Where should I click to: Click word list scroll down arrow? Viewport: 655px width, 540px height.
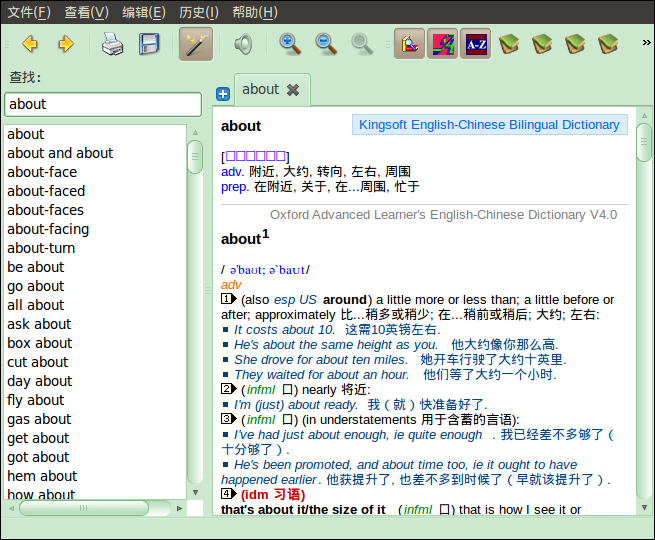(x=195, y=493)
